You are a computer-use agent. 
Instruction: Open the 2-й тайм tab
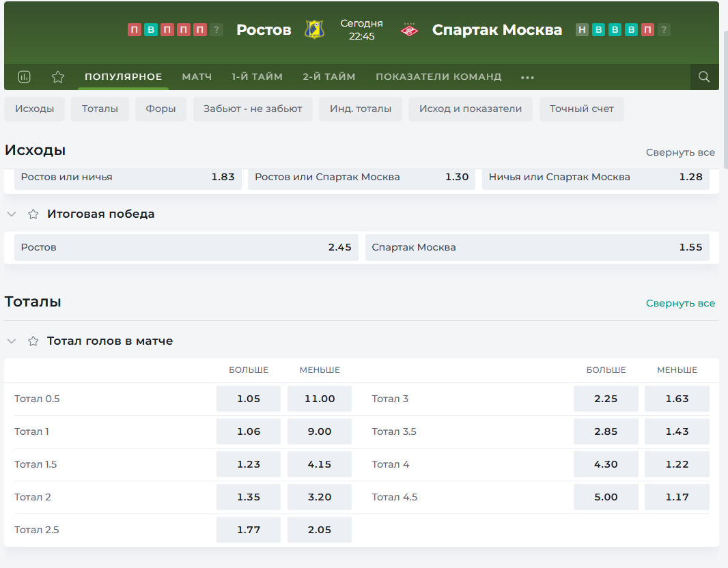[329, 76]
